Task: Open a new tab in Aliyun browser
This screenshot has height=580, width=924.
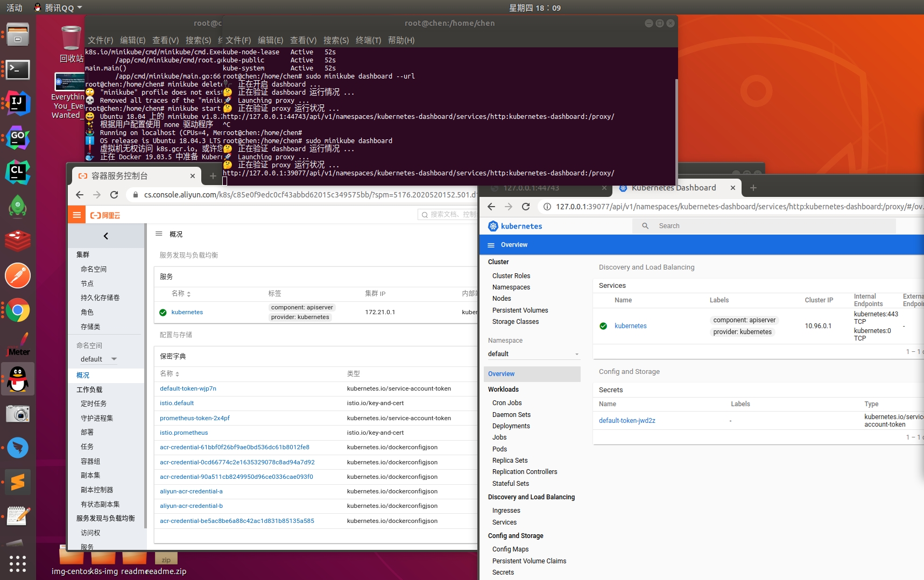Action: [213, 176]
